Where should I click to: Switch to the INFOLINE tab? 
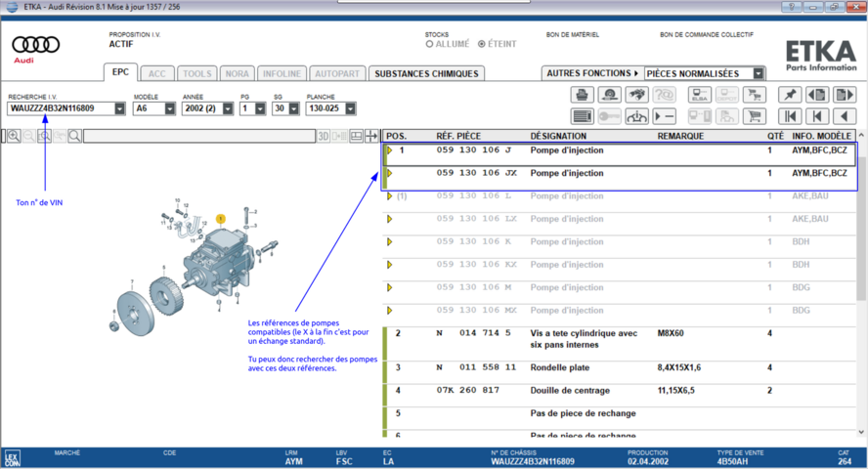pos(282,73)
